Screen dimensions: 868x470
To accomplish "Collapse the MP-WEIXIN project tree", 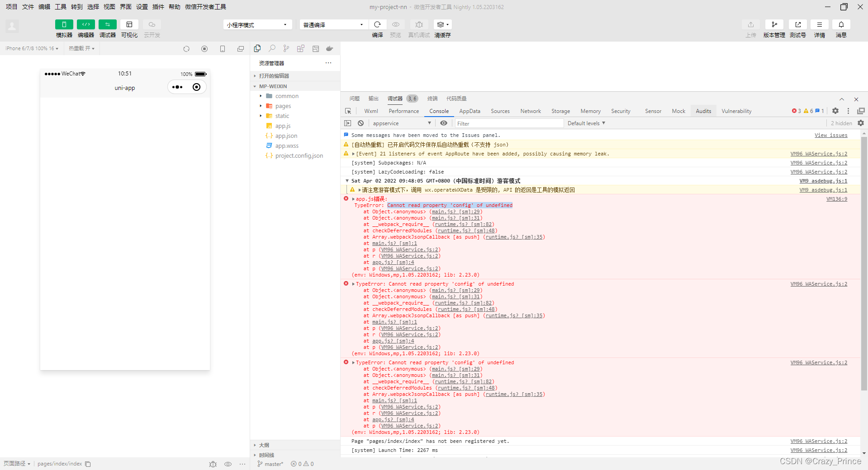I will tap(295, 86).
